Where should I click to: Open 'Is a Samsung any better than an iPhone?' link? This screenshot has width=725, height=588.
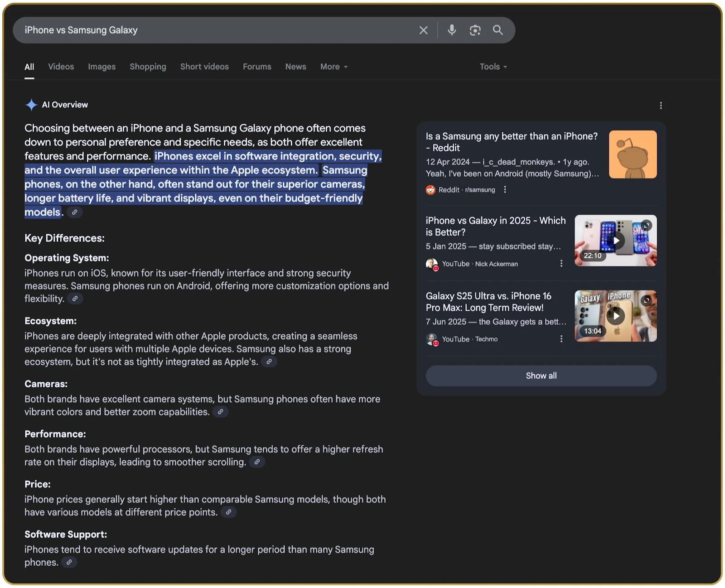(x=512, y=142)
